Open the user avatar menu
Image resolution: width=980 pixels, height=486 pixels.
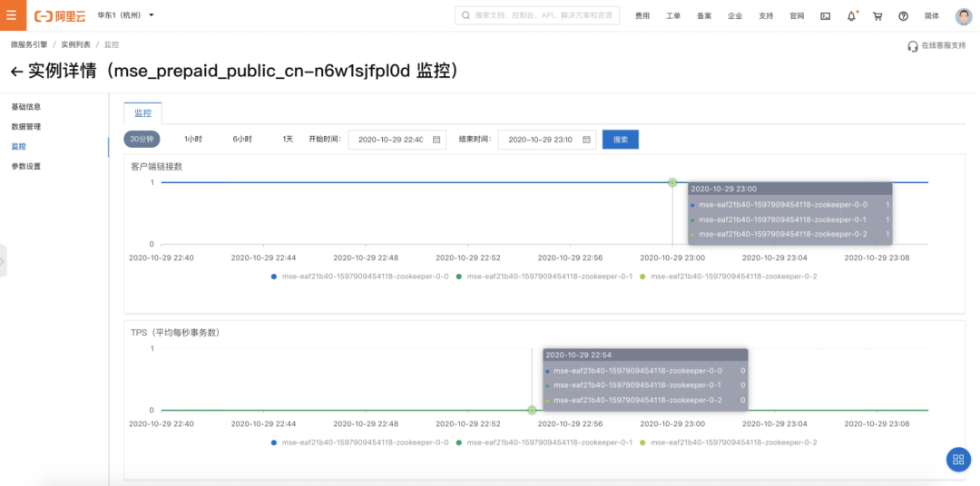(x=964, y=16)
